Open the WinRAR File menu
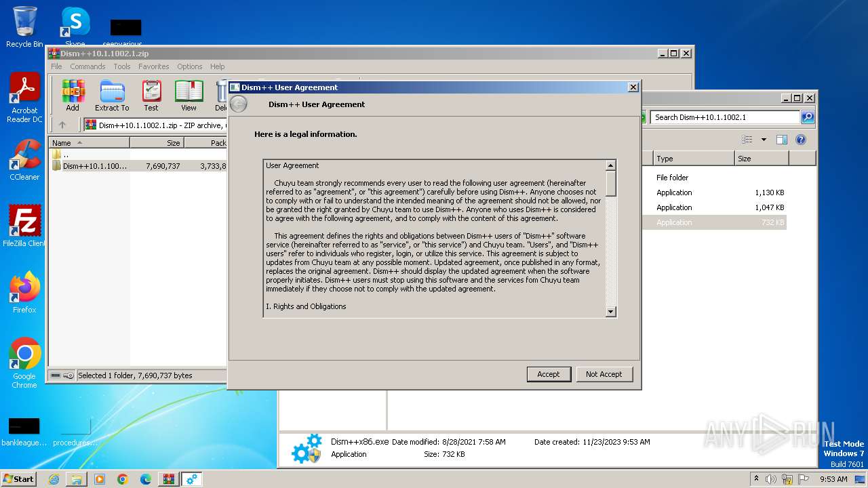This screenshot has height=488, width=868. pos(56,66)
